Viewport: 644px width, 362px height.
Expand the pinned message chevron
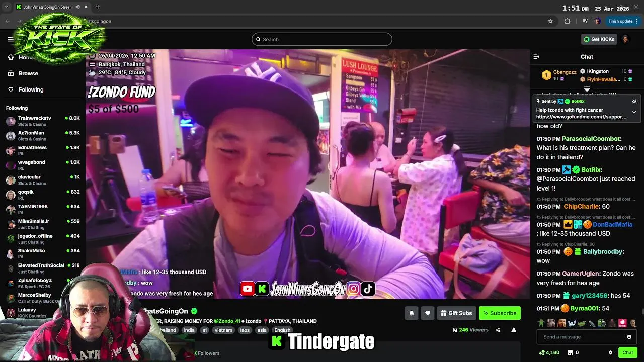click(634, 112)
